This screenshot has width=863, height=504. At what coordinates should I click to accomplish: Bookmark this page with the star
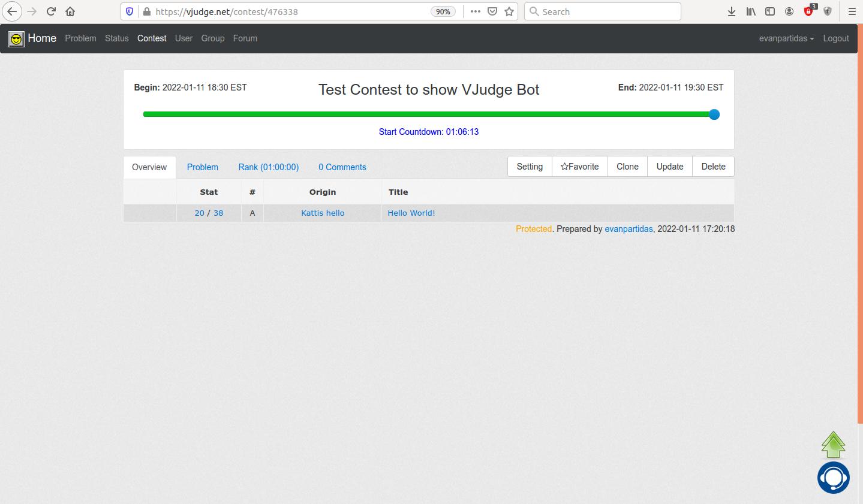[x=508, y=11]
